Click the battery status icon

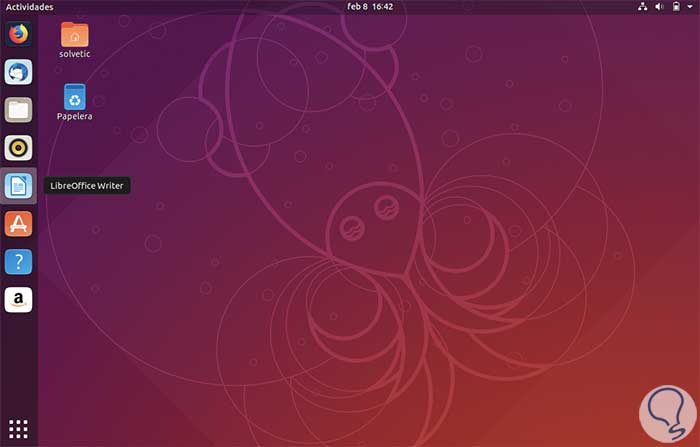pos(676,7)
